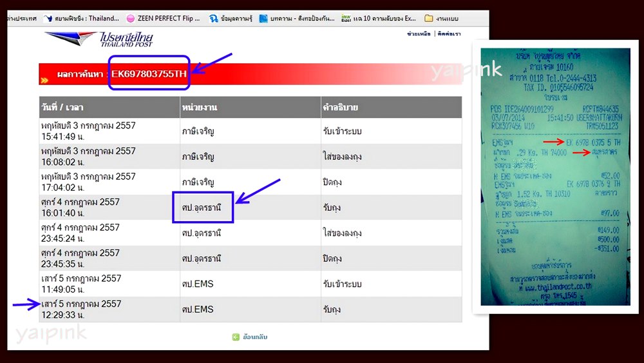
Task: Click the สยามฟิชชิ่ง bookmark favicon
Action: click(x=48, y=19)
